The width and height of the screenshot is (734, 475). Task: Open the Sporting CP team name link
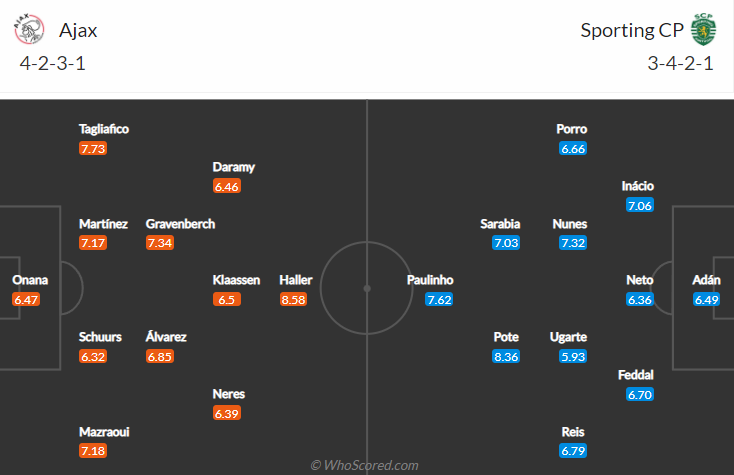click(632, 30)
